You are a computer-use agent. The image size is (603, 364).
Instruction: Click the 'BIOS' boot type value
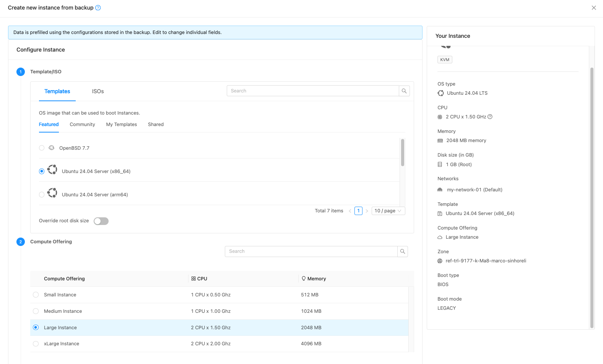point(443,285)
